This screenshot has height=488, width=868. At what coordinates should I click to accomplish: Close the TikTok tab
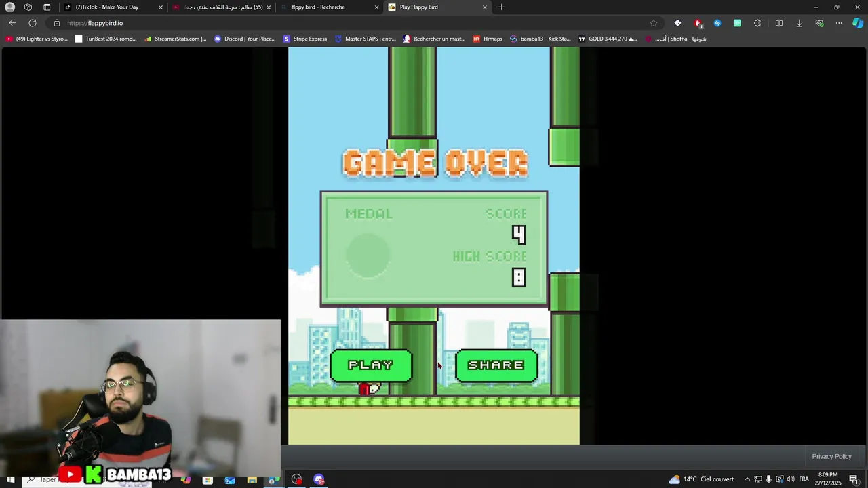pos(160,7)
